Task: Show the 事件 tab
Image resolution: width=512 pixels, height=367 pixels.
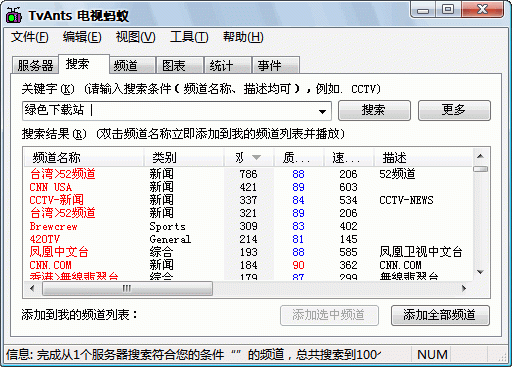Action: click(x=276, y=65)
